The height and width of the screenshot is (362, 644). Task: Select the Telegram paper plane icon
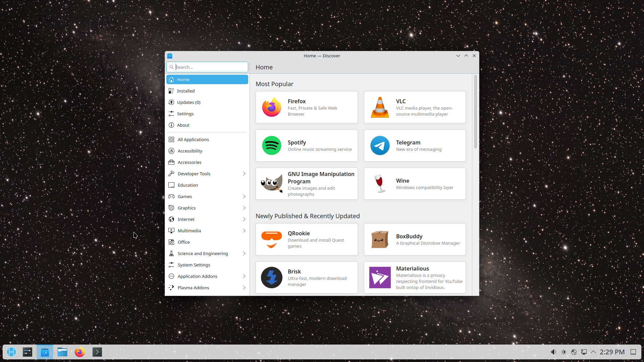[380, 145]
